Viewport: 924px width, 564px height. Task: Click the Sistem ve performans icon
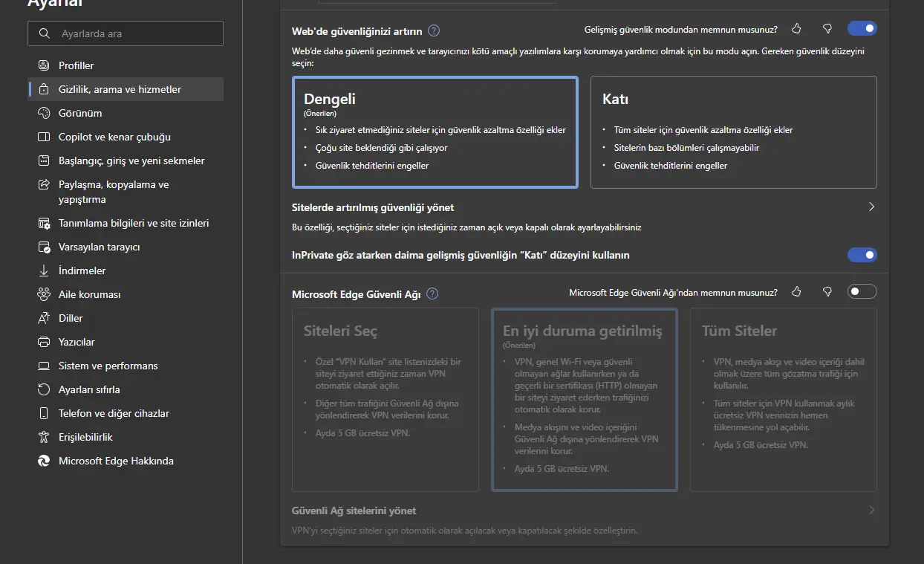[44, 366]
